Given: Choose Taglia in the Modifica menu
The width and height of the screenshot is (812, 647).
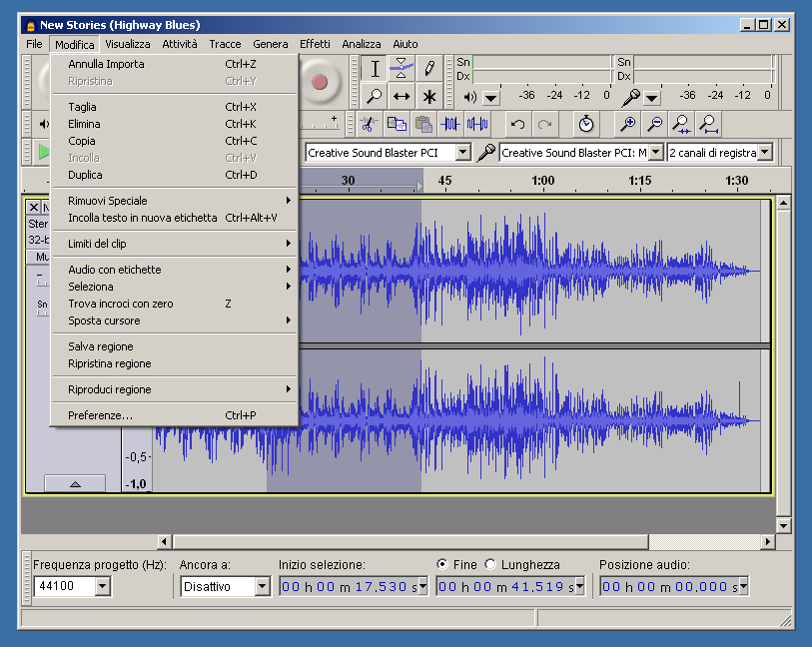Looking at the screenshot, I should point(175,107).
